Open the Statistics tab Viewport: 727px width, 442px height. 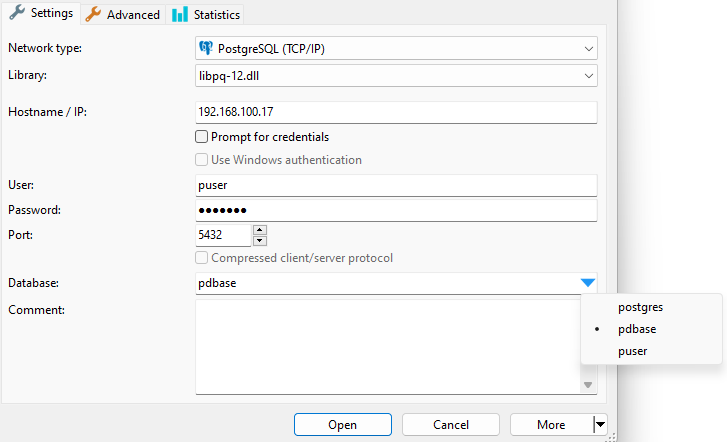point(205,15)
